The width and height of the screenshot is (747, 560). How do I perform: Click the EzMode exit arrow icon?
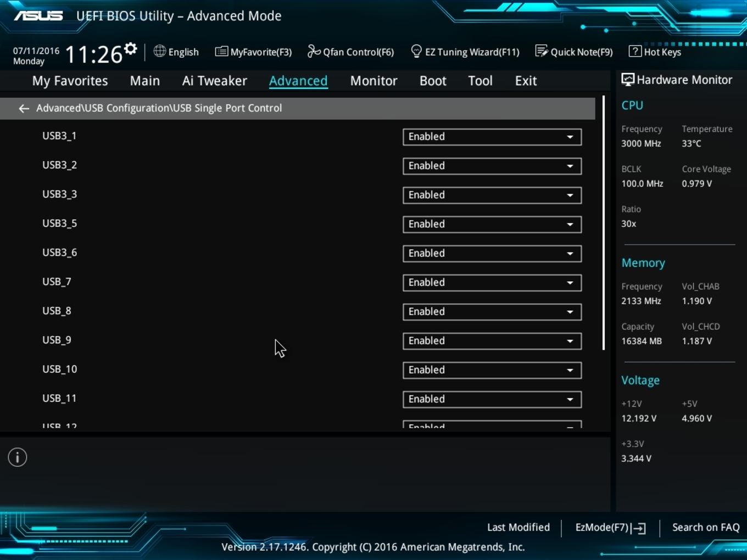639,528
